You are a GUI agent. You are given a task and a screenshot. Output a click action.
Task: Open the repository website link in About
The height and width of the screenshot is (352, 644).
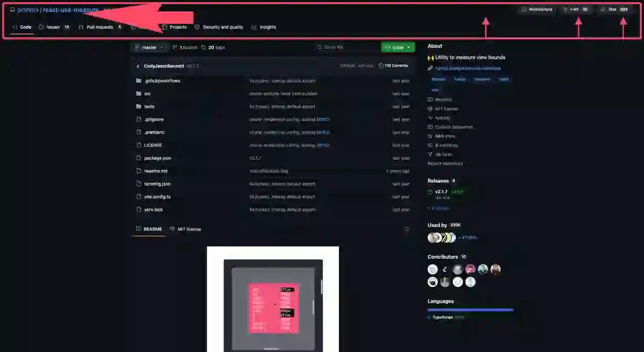click(467, 68)
